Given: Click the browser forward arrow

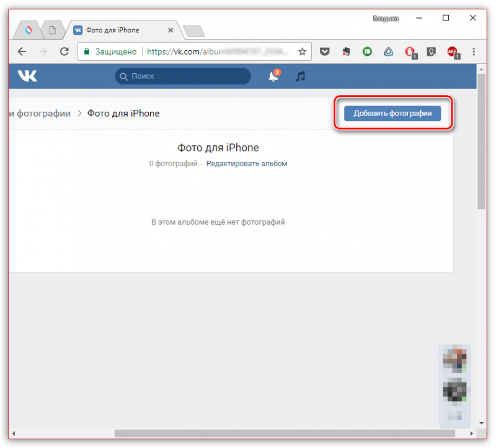Looking at the screenshot, I should coord(43,52).
